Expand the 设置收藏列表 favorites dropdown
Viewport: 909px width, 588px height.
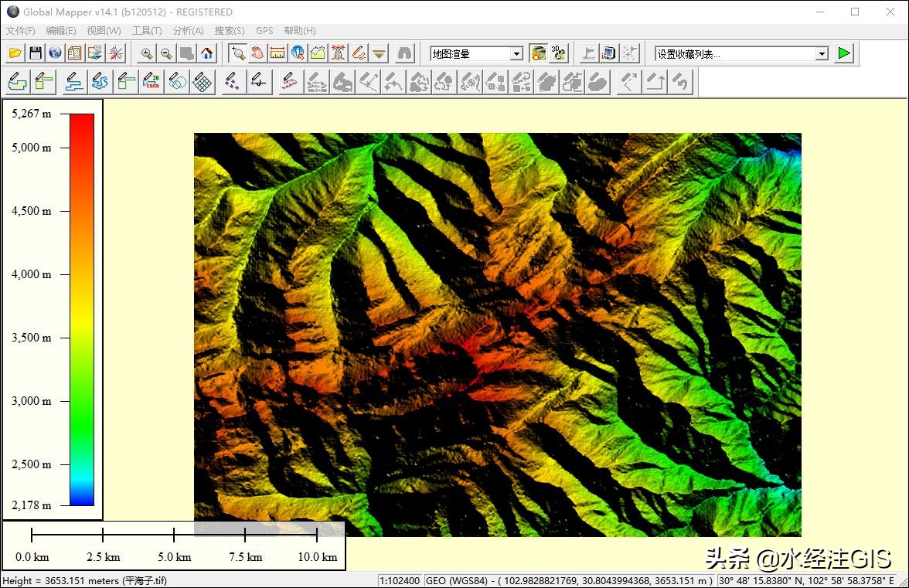point(822,53)
